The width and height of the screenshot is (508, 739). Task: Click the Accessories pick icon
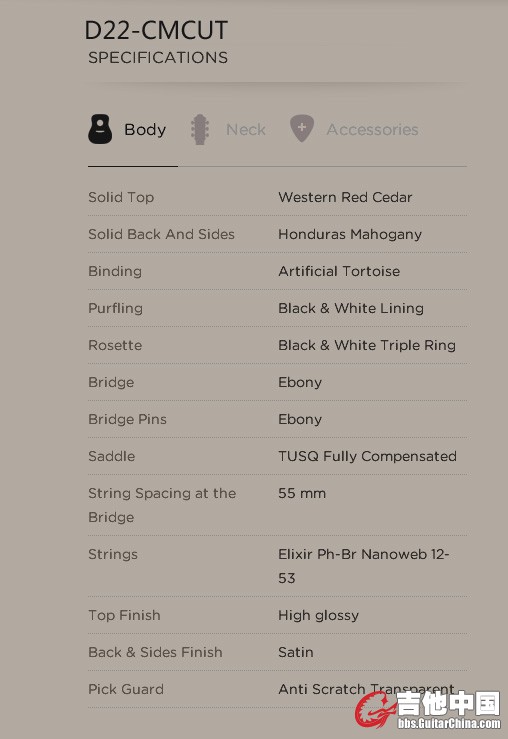coord(302,128)
